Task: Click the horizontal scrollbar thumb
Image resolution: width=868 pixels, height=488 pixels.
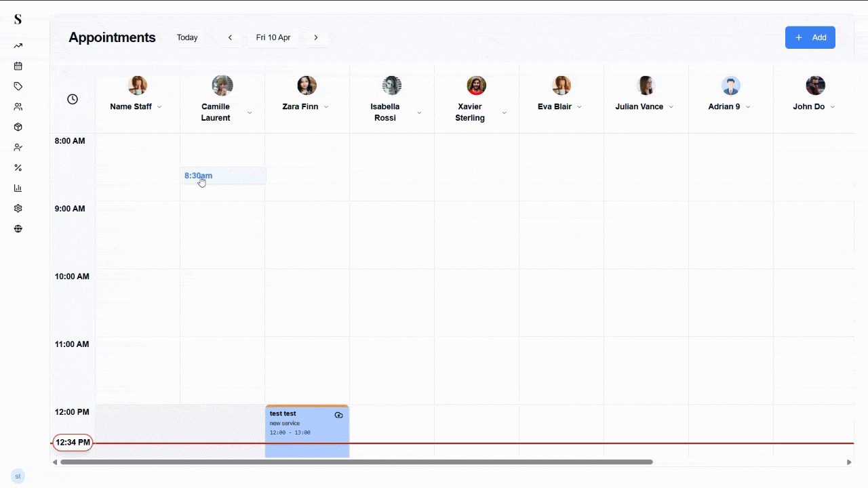Action: (356, 462)
